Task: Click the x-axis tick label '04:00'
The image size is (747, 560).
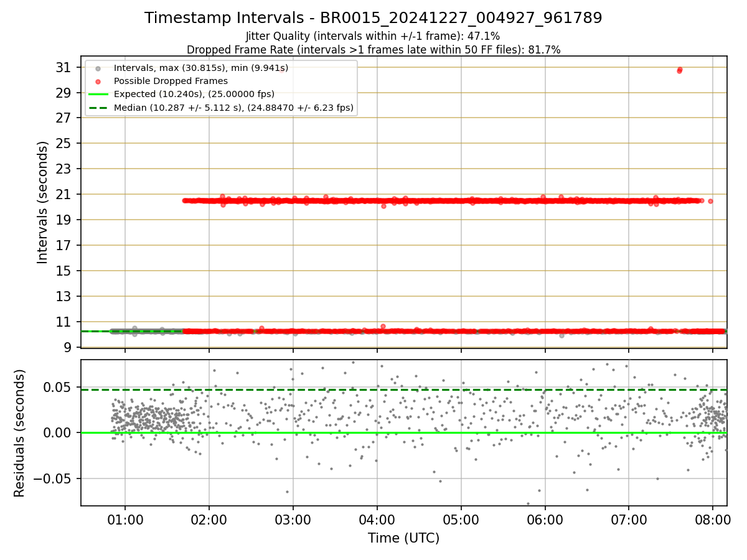Action: point(377,520)
